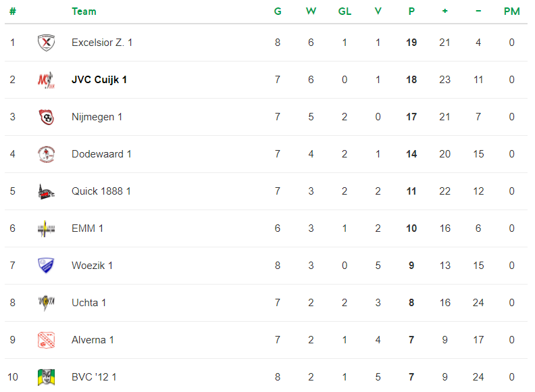Click the Woezik 1 blue shield logo
The image size is (535, 392).
tap(46, 266)
